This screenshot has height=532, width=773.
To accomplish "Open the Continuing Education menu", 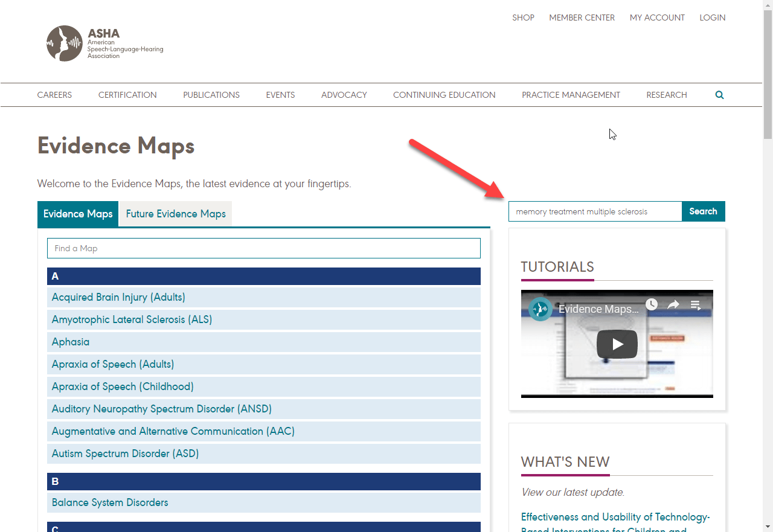I will (x=444, y=95).
